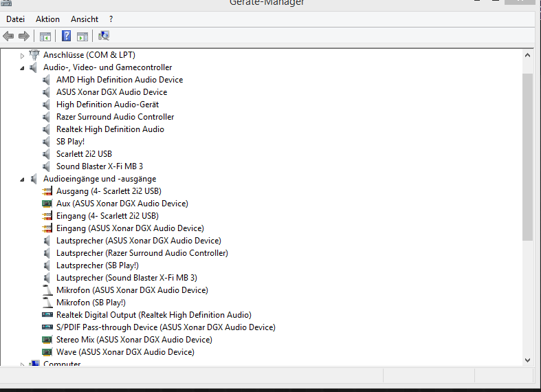541x392 pixels.
Task: Select the Scarlett 2i2 USB text
Action: click(84, 154)
